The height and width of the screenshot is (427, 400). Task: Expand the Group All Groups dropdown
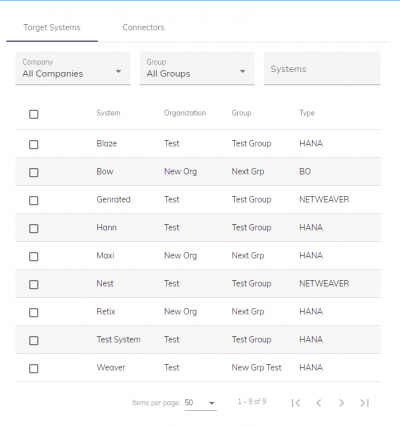point(197,68)
